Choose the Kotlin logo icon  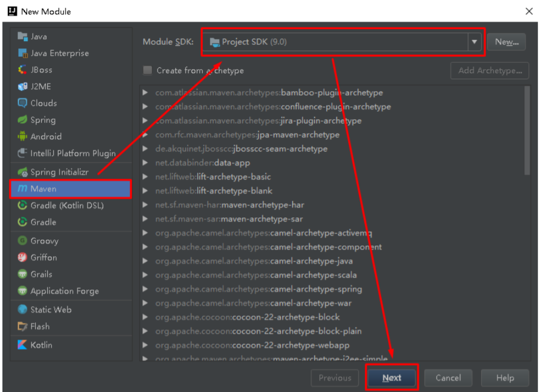22,345
